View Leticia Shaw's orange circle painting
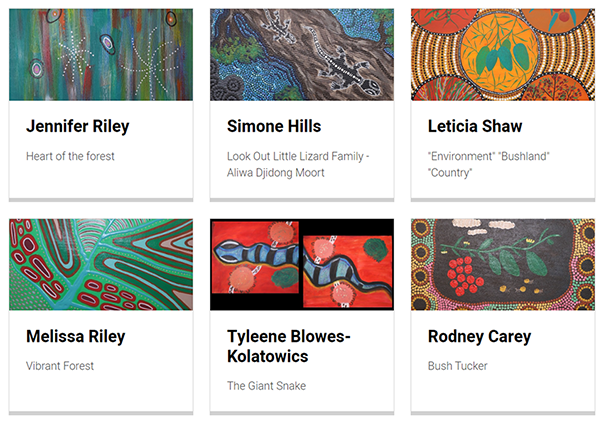Image resolution: width=604 pixels, height=425 pixels. (503, 55)
